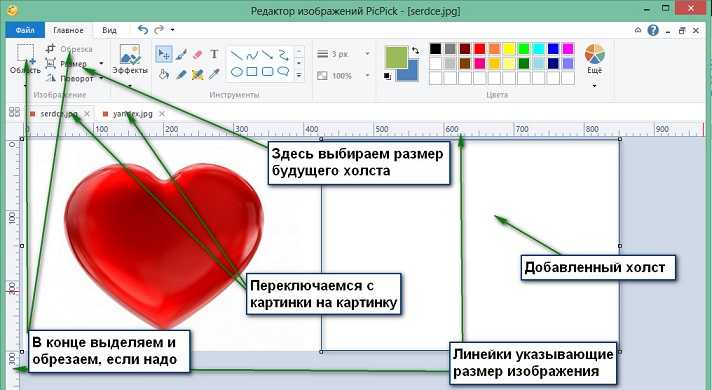Screen dimensions: 712x390
Task: Close the serdce.jpg tab
Action: (x=87, y=114)
